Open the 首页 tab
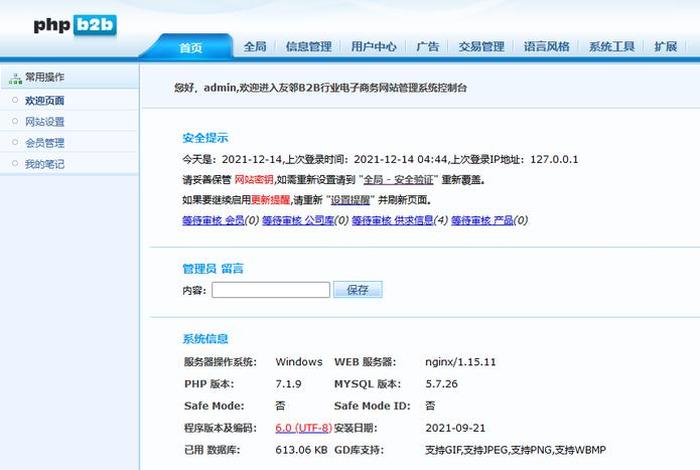The width and height of the screenshot is (700, 470). [191, 47]
